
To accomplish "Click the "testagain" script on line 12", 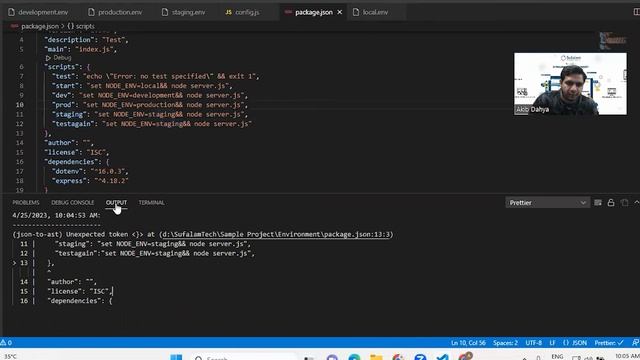I will pos(151,124).
